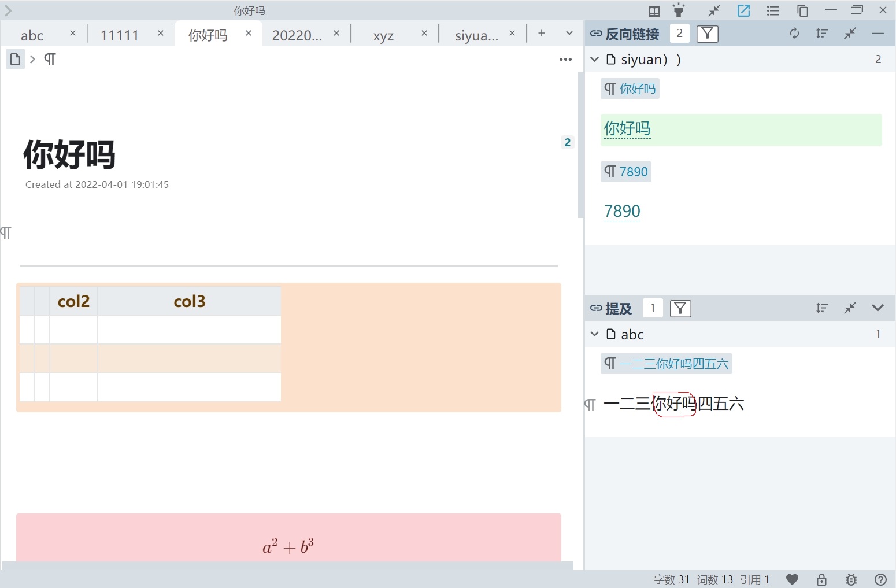Viewport: 896px width, 588px height.
Task: Click the document icon in the breadcrumb
Action: pos(15,59)
